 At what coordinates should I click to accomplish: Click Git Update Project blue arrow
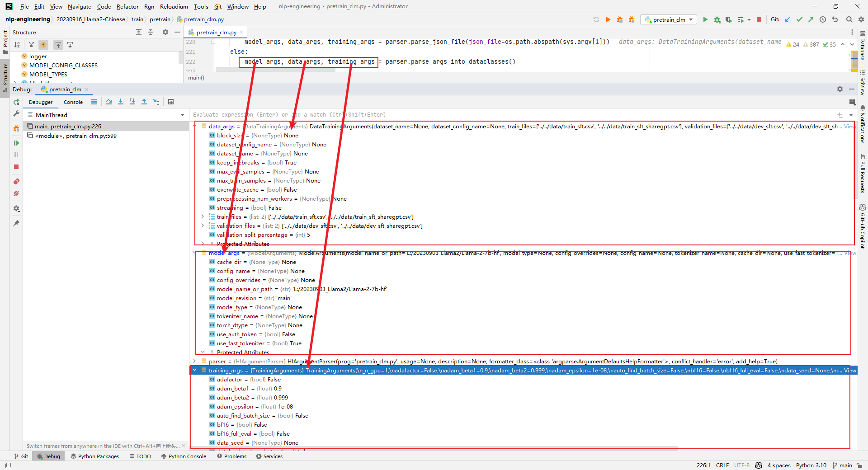pos(788,19)
